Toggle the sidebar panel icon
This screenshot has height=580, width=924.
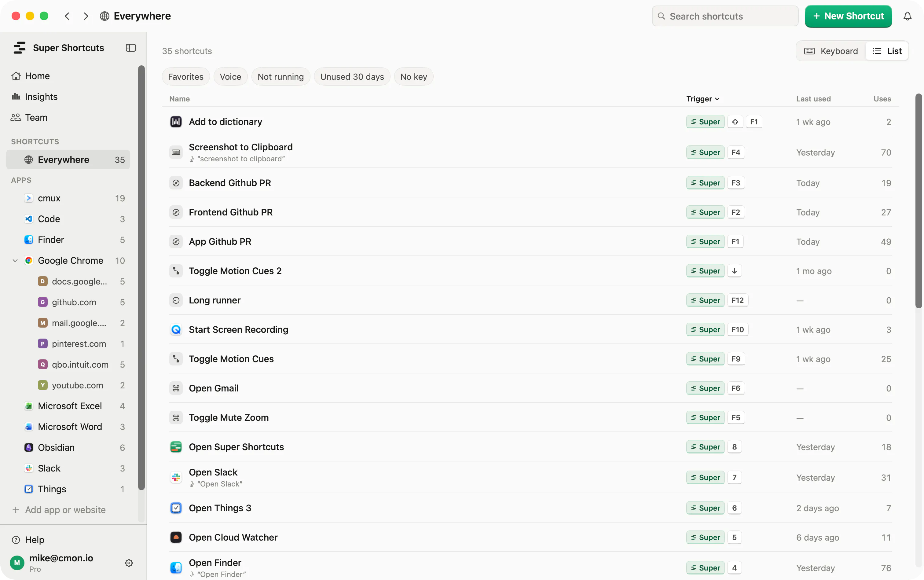click(x=130, y=48)
